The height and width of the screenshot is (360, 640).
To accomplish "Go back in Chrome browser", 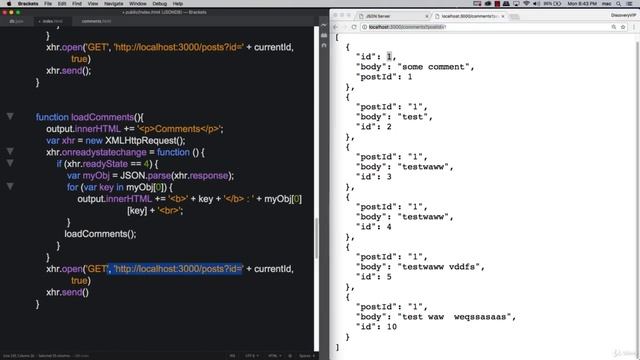I will click(336, 27).
